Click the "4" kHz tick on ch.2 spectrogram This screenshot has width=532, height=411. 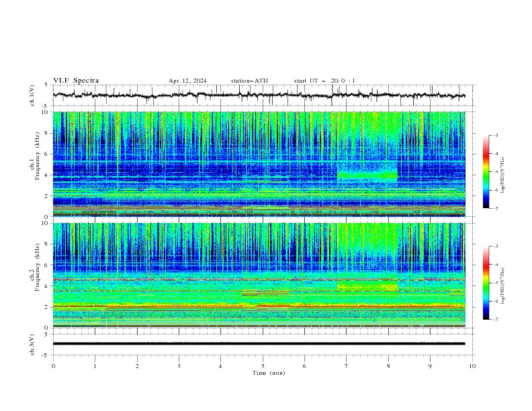click(x=48, y=286)
